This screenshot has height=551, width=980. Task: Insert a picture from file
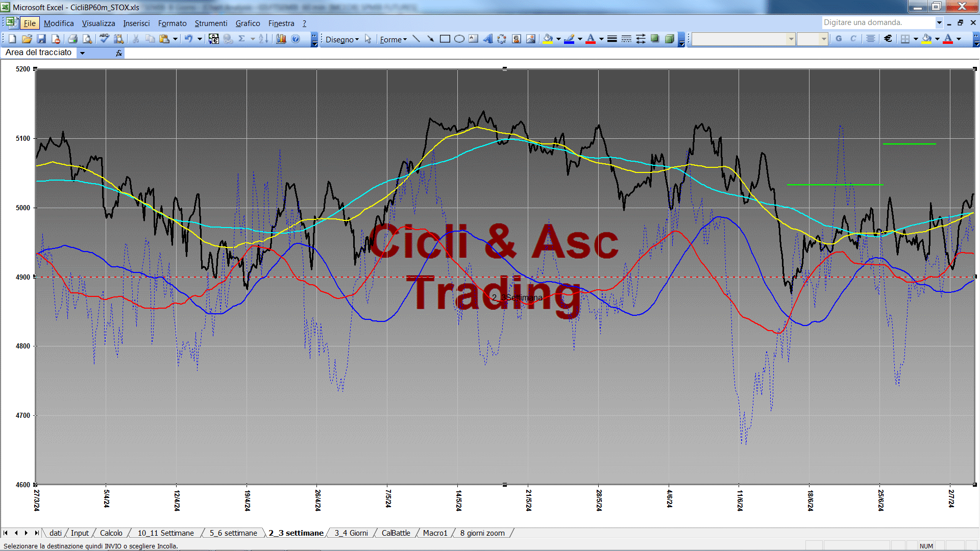pos(531,39)
